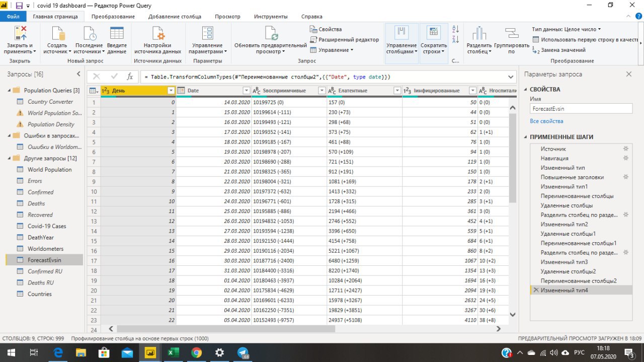Confirm formula with checkmark icon
644x362 pixels.
(114, 77)
